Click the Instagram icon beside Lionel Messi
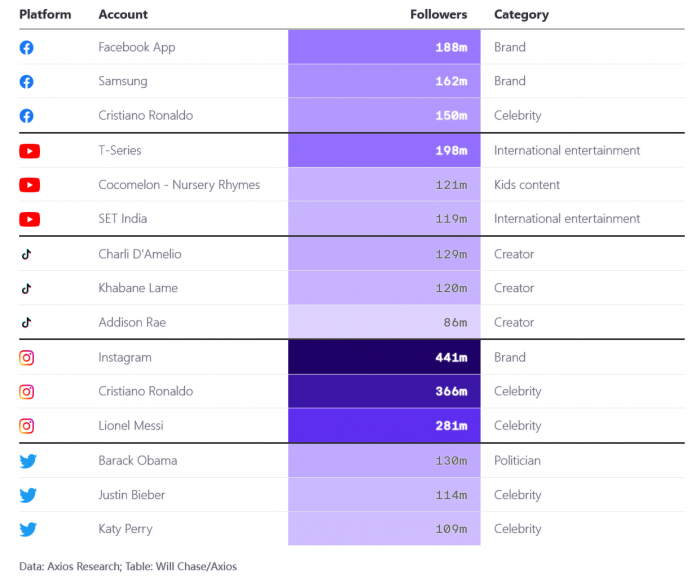 27,426
